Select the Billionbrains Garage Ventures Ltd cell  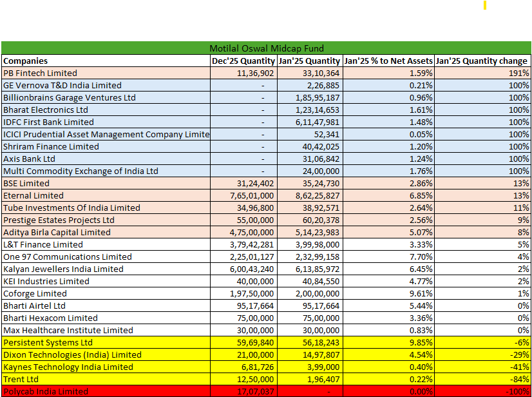click(106, 97)
